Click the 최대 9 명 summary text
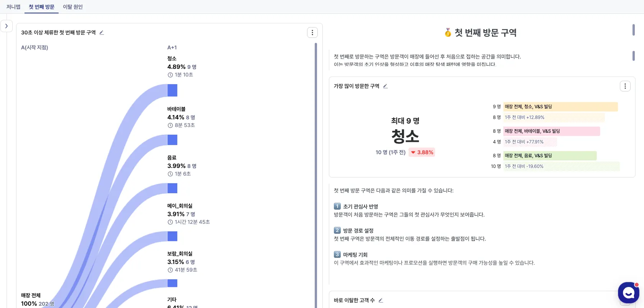The width and height of the screenshot is (644, 308). 405,121
